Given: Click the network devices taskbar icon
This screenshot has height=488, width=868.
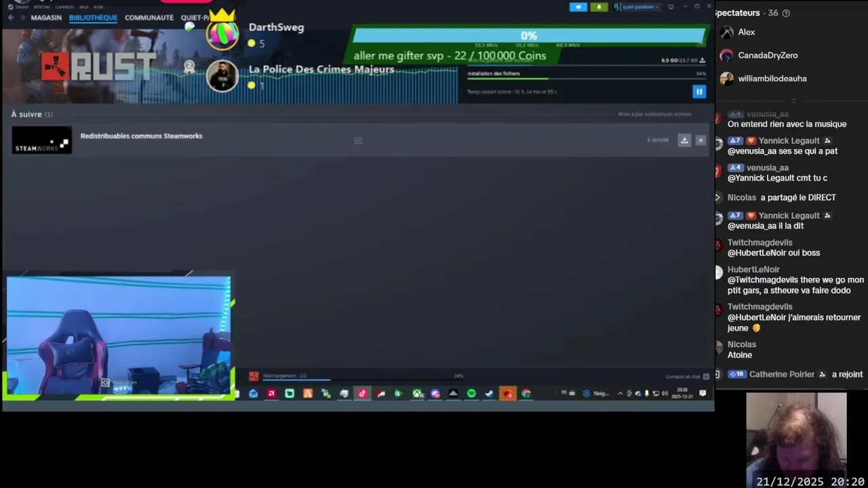Looking at the screenshot, I should coord(325,393).
